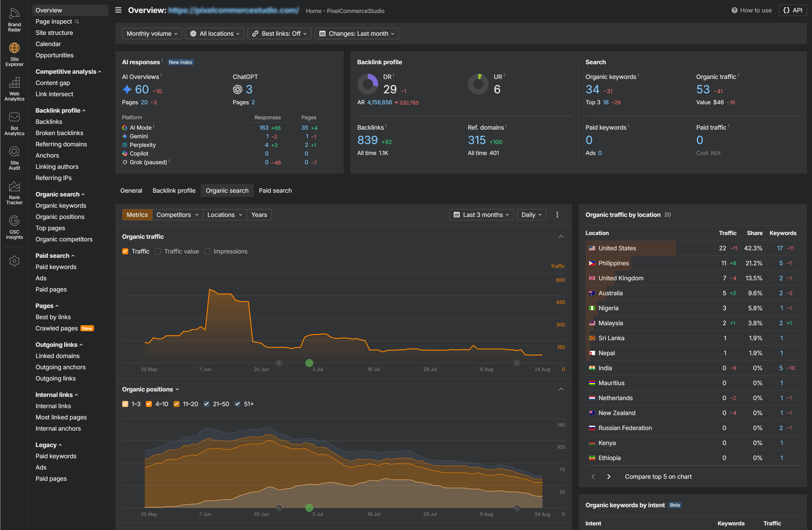The image size is (812, 530).
Task: Toggle the 1–3 positions checkbox
Action: pyautogui.click(x=125, y=404)
